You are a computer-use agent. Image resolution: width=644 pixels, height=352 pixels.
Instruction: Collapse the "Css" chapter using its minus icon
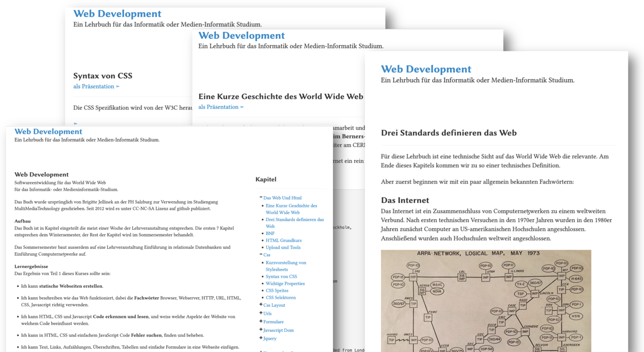tap(261, 254)
